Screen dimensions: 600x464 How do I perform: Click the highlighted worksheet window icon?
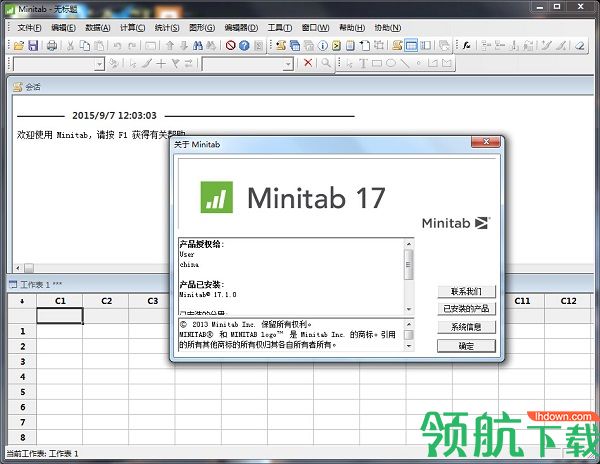(x=411, y=46)
